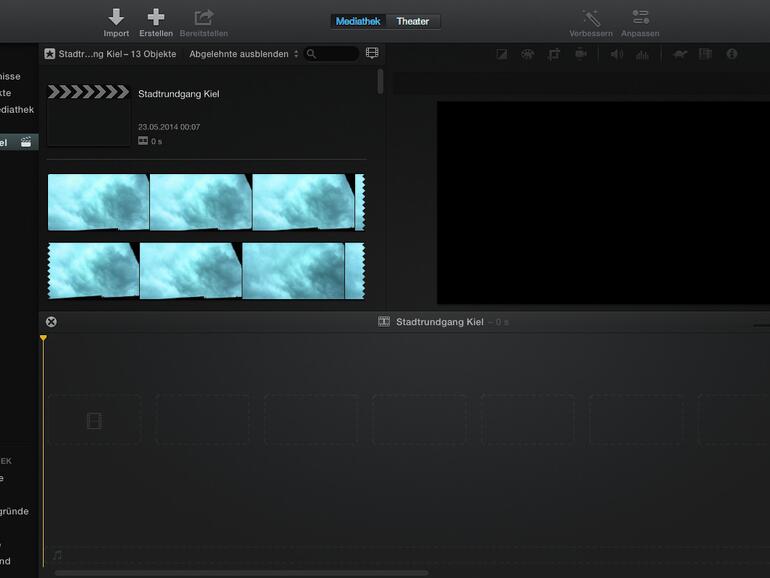Open the Anpassen adjustments tool
Viewport: 770px width, 578px height.
point(641,18)
